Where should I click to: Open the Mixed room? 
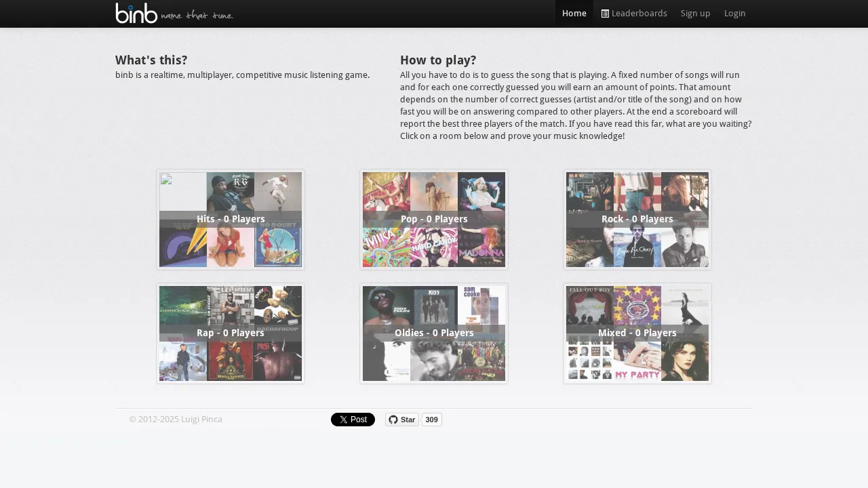637,333
